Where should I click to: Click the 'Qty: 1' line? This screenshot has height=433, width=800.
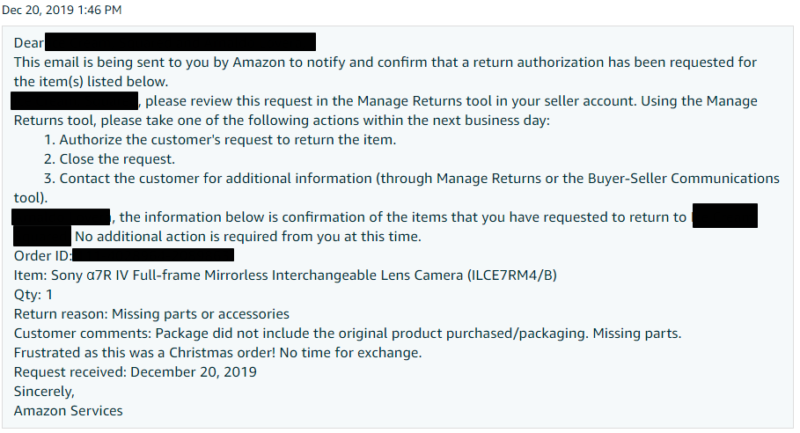pyautogui.click(x=33, y=295)
